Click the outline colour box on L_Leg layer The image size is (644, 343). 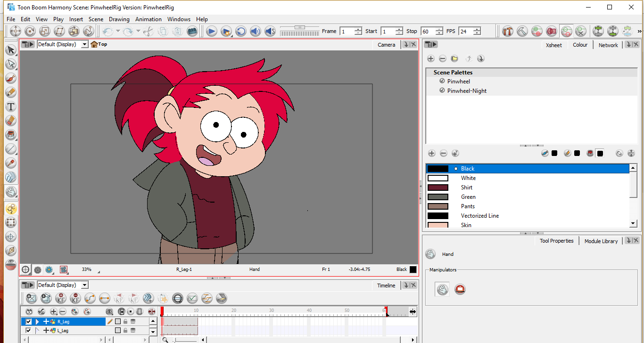click(x=118, y=330)
